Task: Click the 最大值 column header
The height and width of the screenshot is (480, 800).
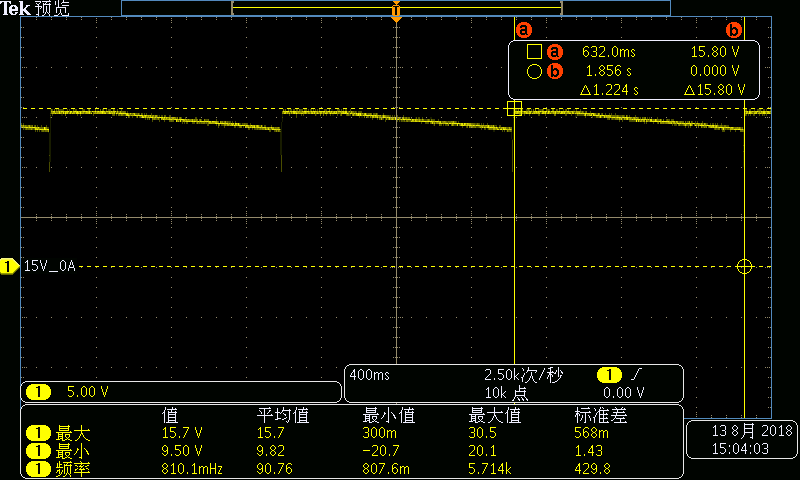Action: coord(495,416)
